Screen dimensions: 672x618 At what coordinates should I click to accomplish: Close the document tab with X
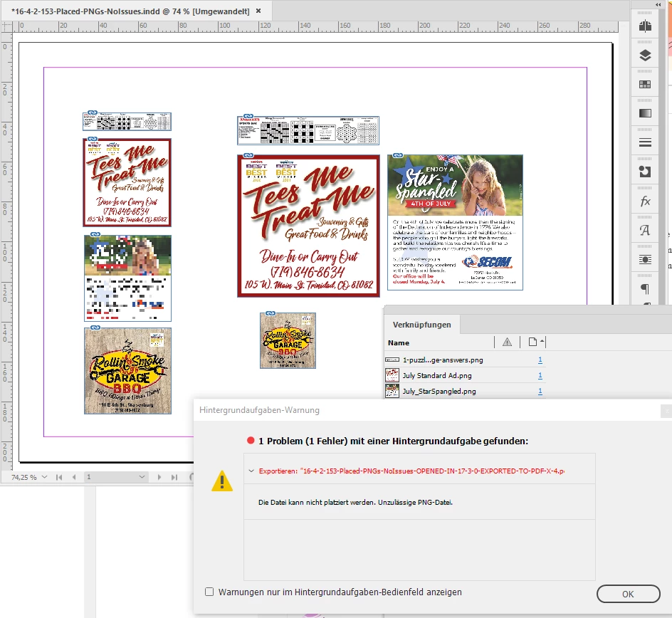click(258, 11)
